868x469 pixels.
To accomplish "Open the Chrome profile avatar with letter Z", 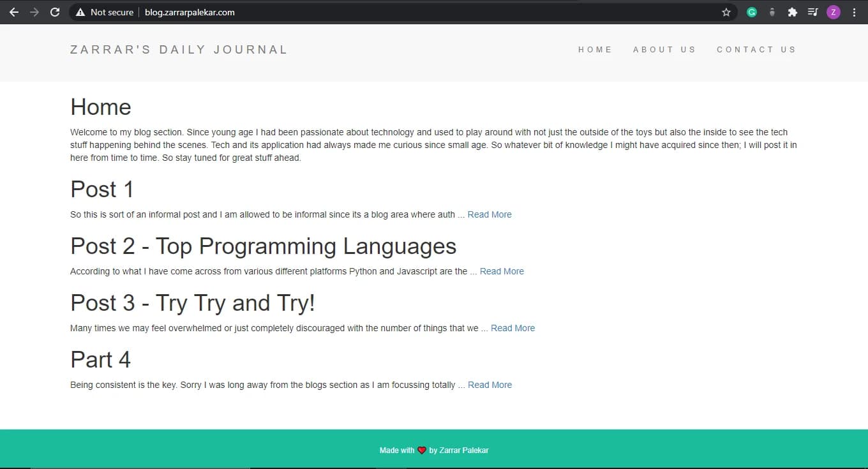I will 834,11.
